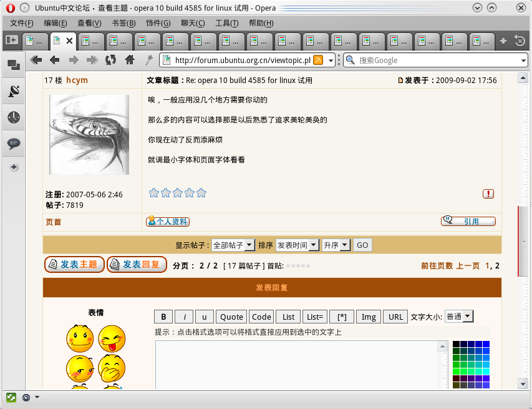Screen dimensions: 532x409
Task: Click the GO button
Action: (x=362, y=245)
